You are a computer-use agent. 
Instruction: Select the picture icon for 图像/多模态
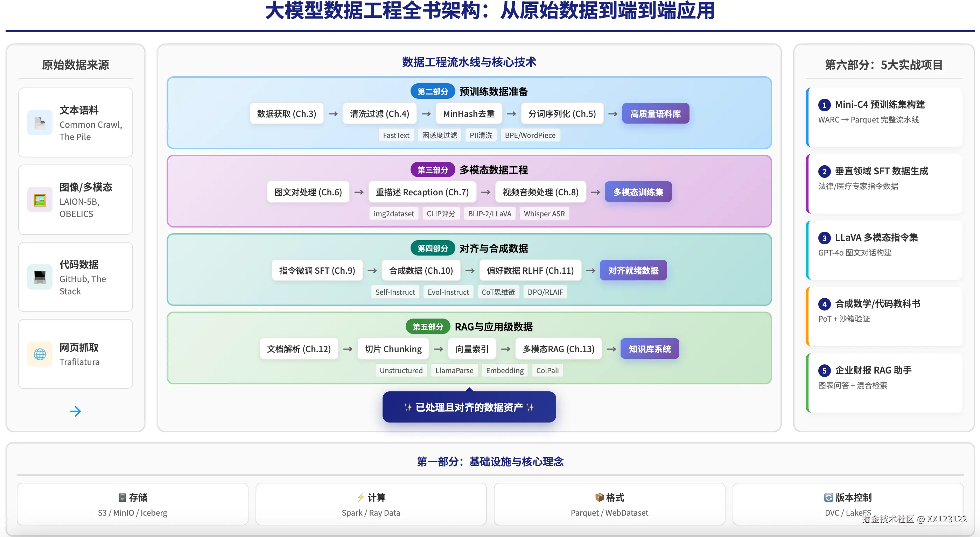(x=40, y=200)
